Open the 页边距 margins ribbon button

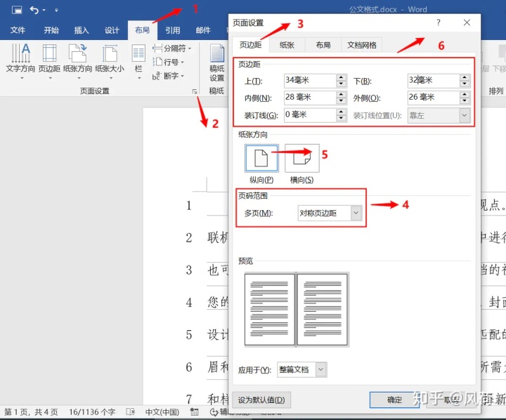[x=49, y=61]
